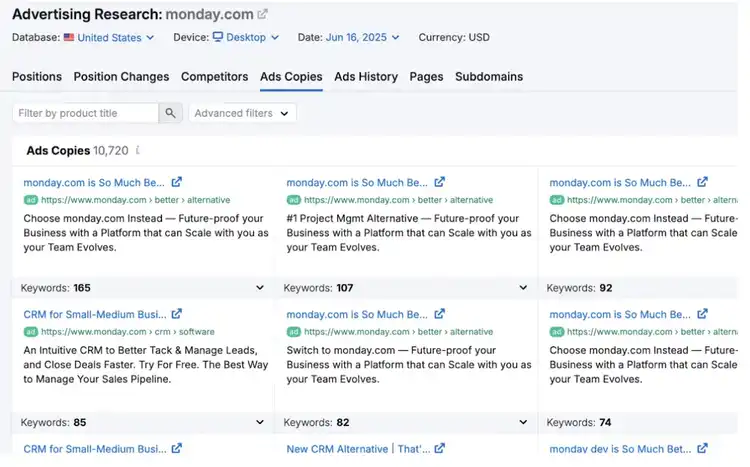750x467 pixels.
Task: Click the Switch to monday.com description text
Action: (x=409, y=365)
